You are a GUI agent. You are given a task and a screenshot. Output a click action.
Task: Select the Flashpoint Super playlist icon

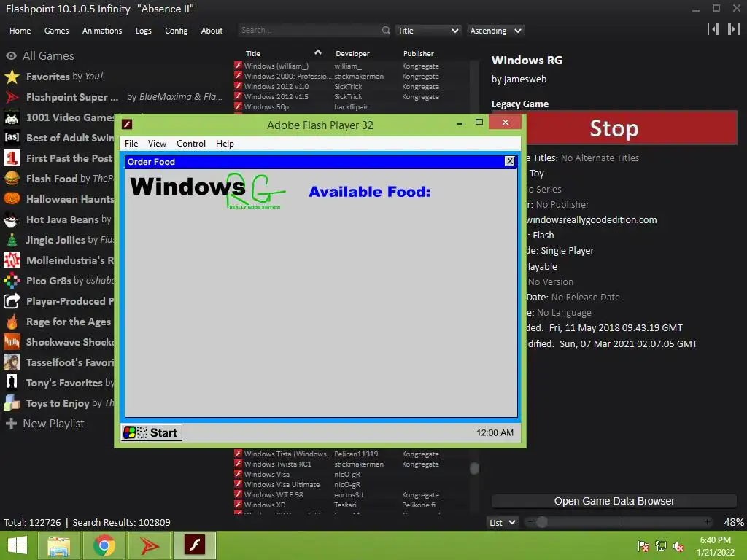[x=12, y=97]
